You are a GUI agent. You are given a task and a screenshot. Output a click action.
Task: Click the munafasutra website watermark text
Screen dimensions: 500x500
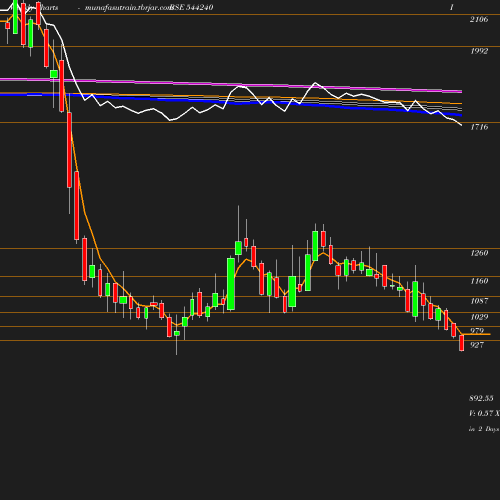[128, 8]
